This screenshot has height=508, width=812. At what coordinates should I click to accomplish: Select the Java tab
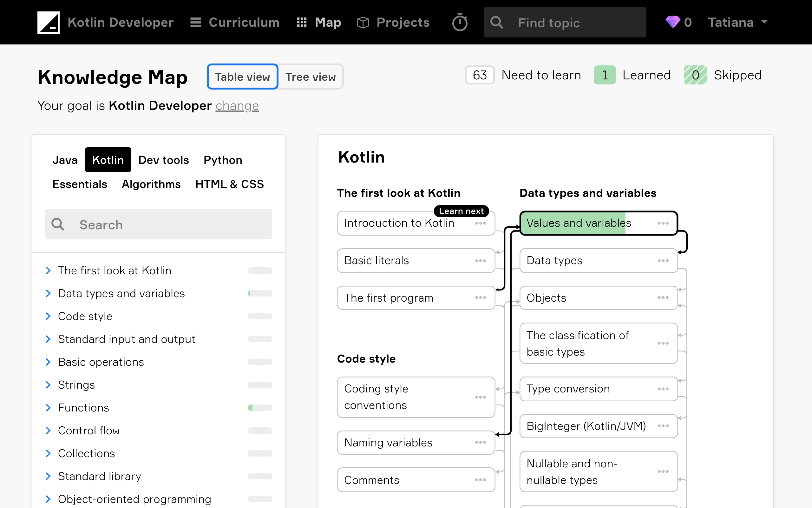pyautogui.click(x=65, y=160)
